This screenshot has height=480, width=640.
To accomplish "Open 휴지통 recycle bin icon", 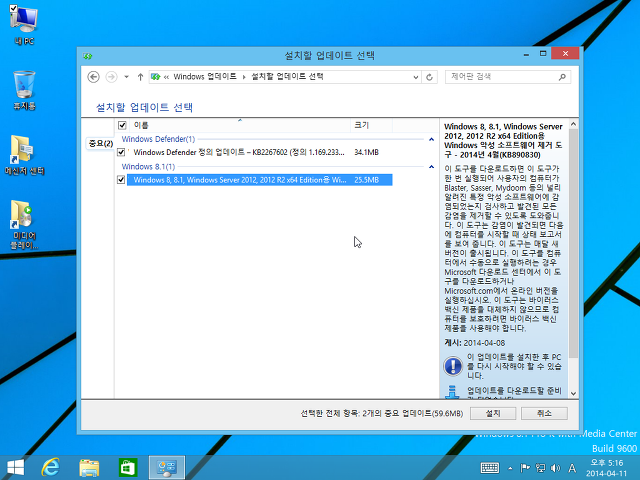I will [24, 90].
